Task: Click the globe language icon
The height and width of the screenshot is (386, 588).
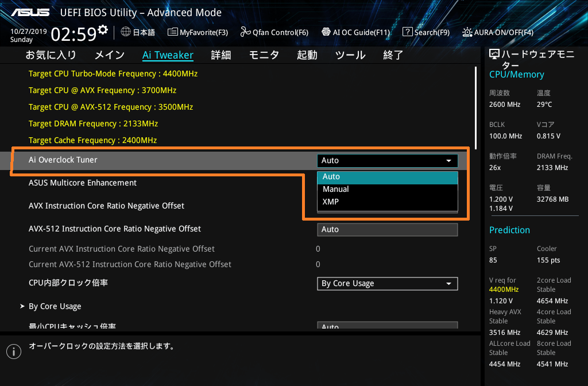Action: [x=126, y=32]
